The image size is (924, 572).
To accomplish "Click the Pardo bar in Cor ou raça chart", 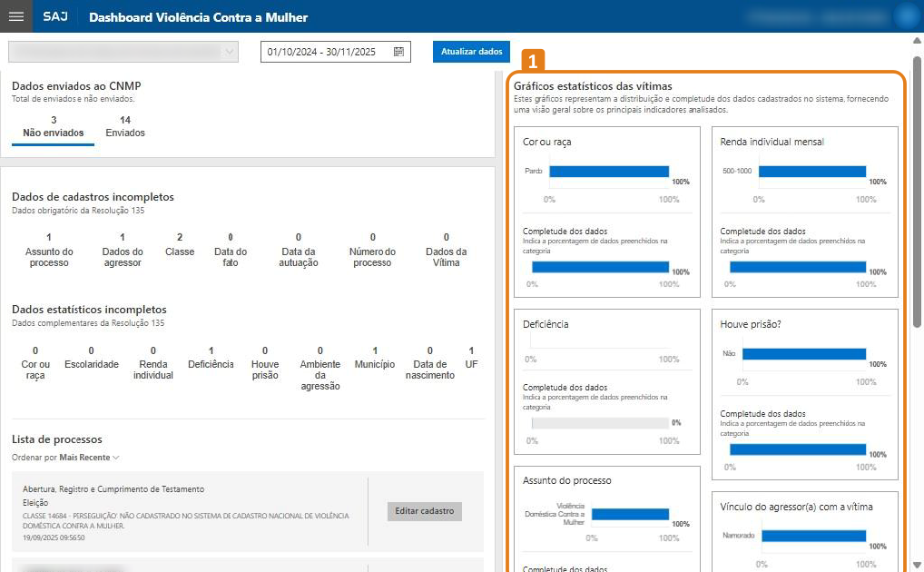I will point(608,171).
